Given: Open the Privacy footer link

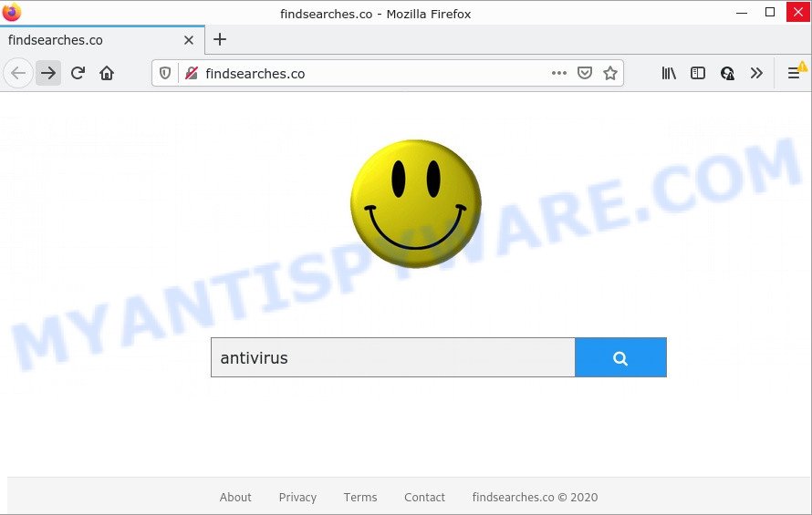Looking at the screenshot, I should coord(297,498).
